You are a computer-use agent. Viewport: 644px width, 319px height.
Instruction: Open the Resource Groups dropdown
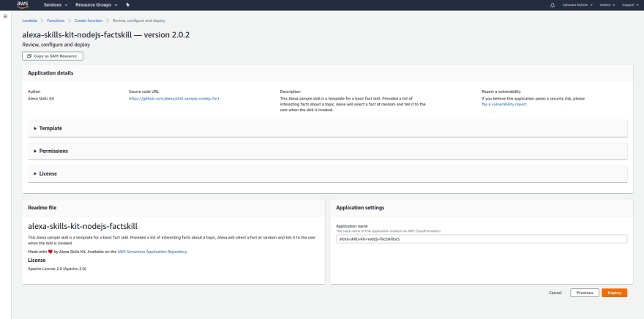(x=96, y=5)
